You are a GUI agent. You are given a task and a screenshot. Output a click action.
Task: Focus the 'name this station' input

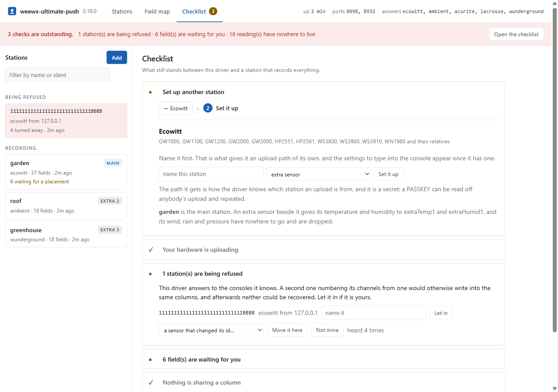[211, 174]
